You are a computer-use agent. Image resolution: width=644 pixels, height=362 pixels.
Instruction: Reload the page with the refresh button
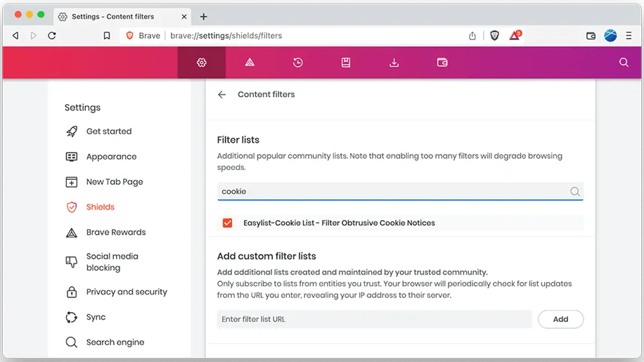point(52,36)
